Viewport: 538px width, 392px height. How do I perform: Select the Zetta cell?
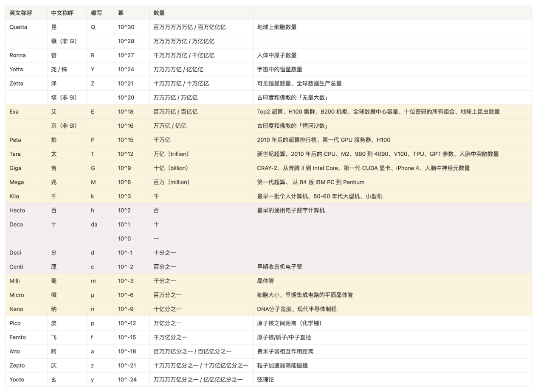pyautogui.click(x=26, y=84)
